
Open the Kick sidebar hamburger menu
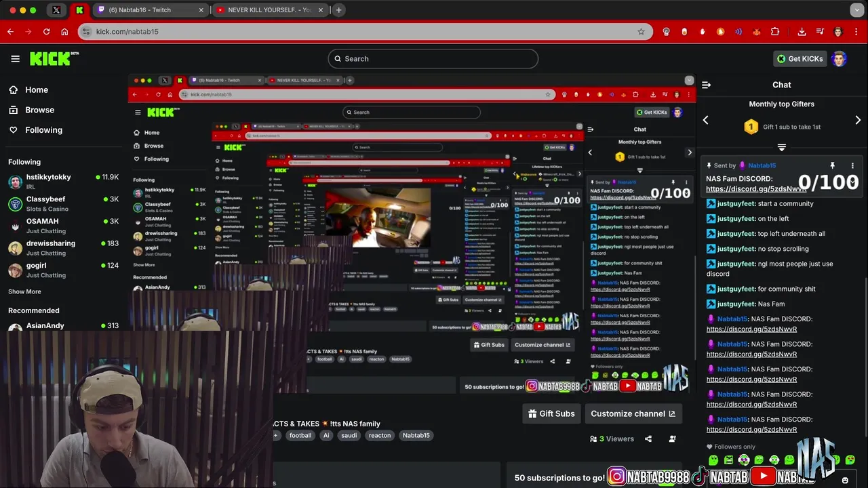point(15,59)
